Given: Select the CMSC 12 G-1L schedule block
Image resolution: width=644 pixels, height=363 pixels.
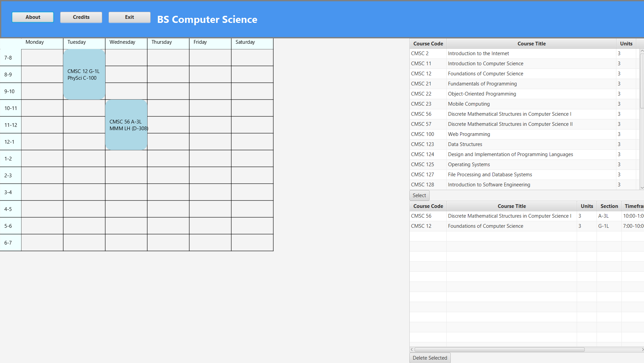Looking at the screenshot, I should [84, 74].
